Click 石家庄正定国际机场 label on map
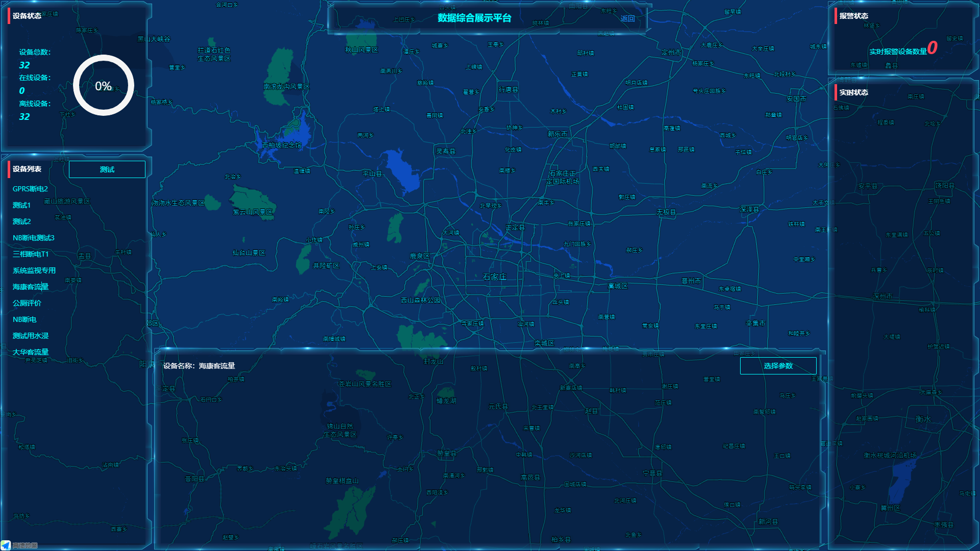 tap(562, 177)
